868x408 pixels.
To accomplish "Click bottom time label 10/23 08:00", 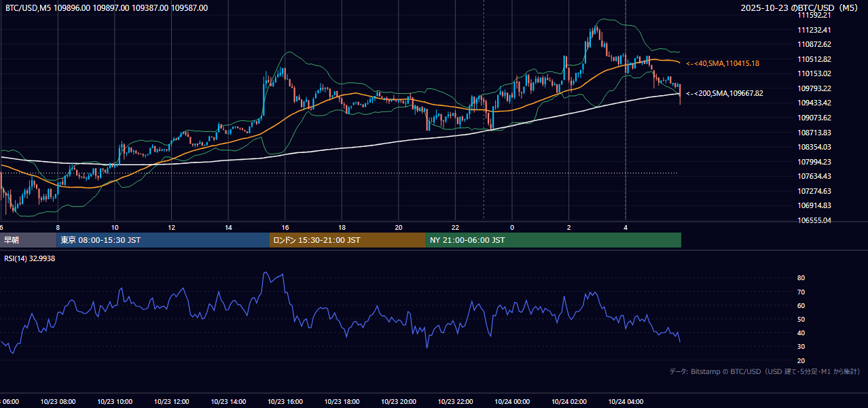I will (x=58, y=402).
